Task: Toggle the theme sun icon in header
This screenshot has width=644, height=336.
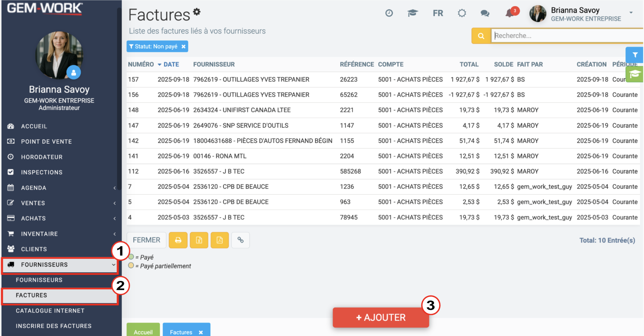Action: click(462, 13)
